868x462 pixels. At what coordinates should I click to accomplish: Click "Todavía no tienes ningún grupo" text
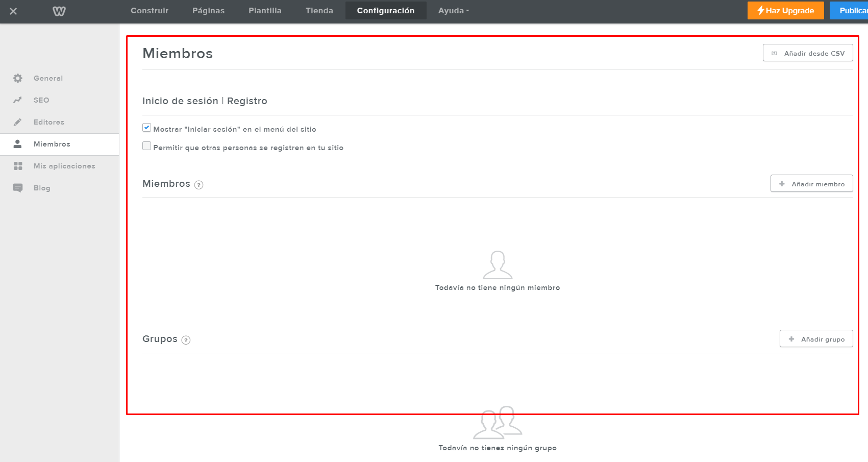(x=498, y=448)
